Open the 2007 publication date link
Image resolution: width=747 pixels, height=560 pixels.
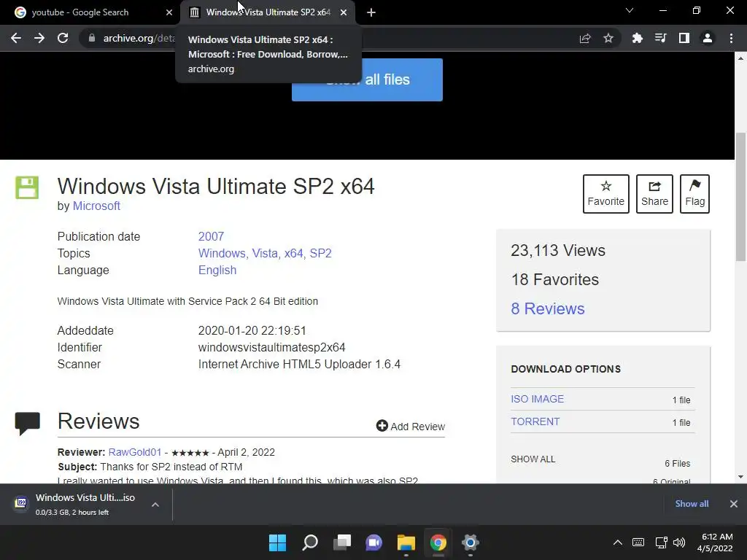pos(211,236)
